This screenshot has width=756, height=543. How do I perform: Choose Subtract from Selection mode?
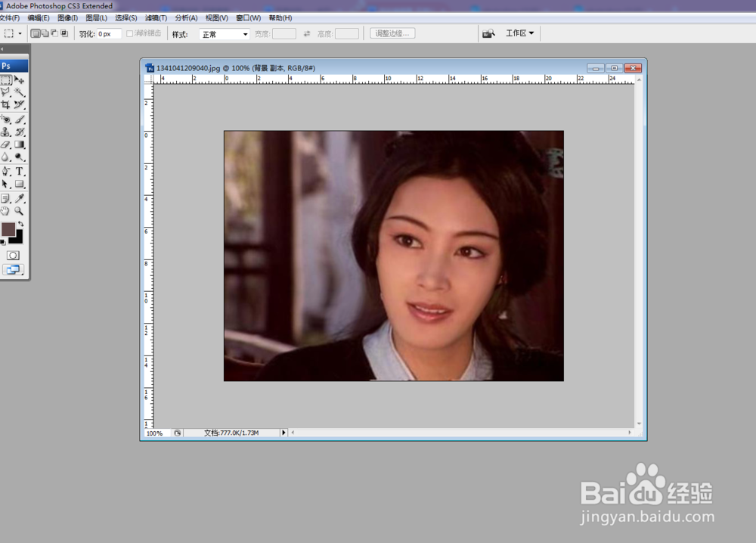click(54, 34)
